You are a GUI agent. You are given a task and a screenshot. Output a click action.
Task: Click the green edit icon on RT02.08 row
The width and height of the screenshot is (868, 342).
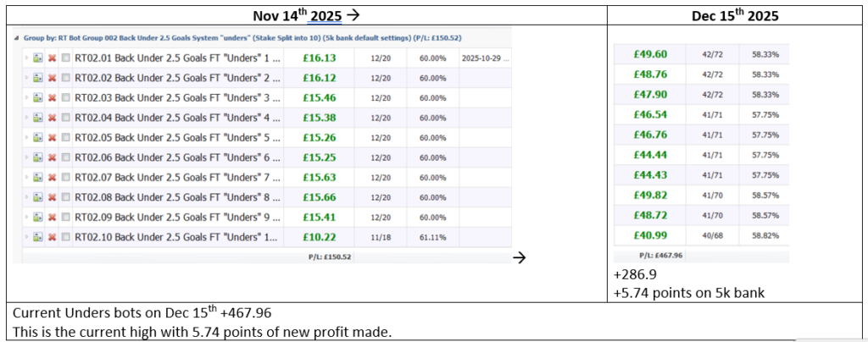tap(37, 197)
